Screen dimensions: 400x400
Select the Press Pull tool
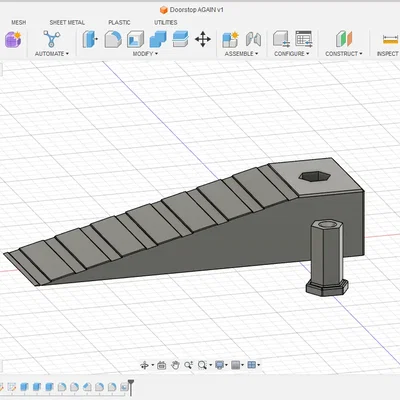click(x=90, y=39)
